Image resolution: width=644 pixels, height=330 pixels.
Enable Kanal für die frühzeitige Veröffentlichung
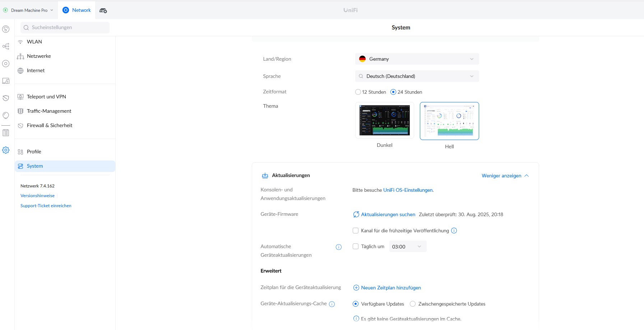(356, 231)
